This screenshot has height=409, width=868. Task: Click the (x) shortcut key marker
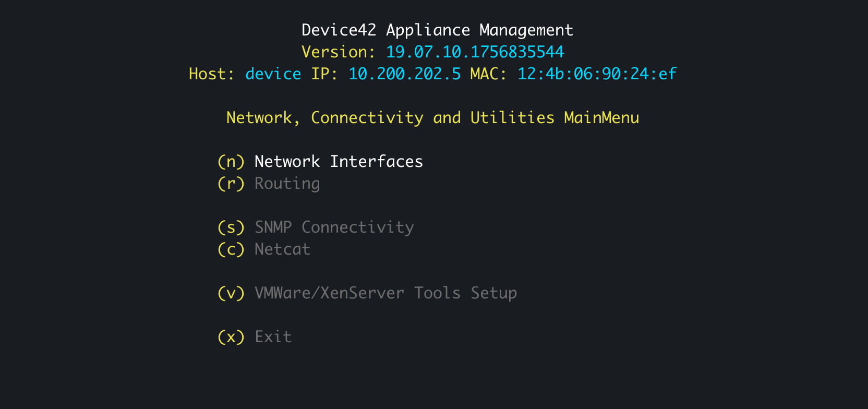tap(231, 337)
